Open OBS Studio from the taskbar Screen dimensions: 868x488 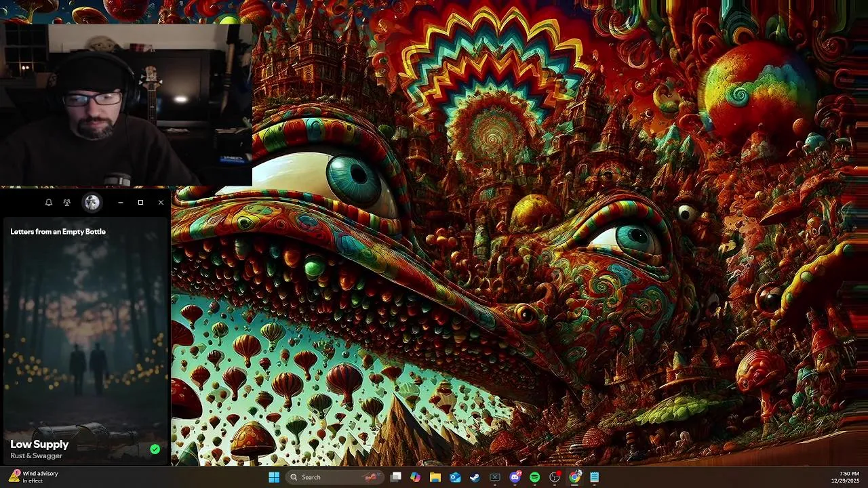555,477
